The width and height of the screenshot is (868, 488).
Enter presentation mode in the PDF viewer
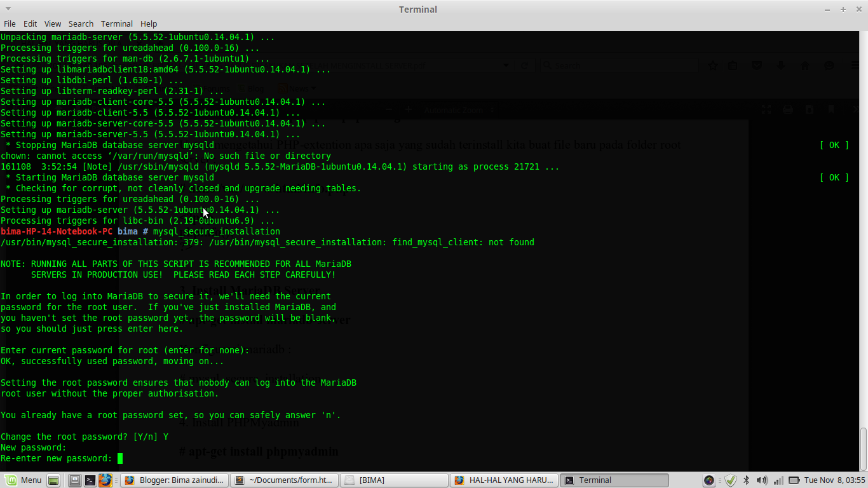click(x=766, y=109)
